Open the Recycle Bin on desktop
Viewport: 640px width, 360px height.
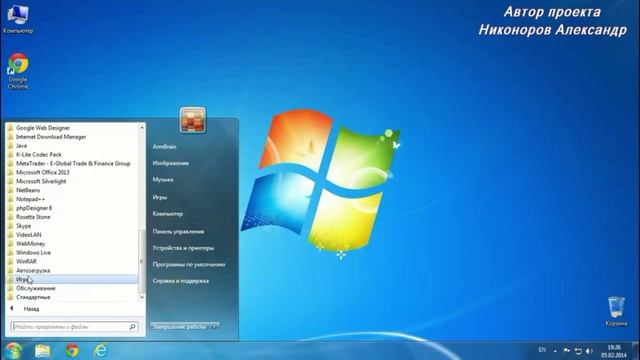[616, 312]
